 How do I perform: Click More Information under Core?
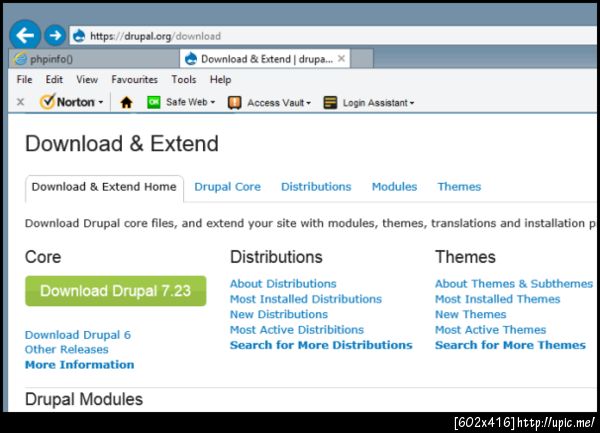80,365
